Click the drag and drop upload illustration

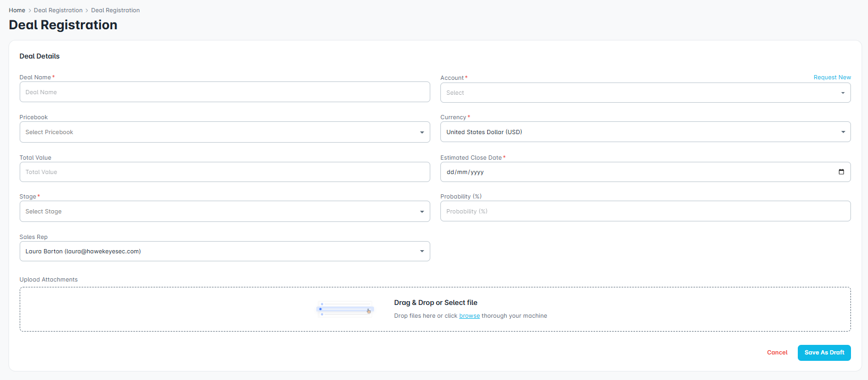345,309
